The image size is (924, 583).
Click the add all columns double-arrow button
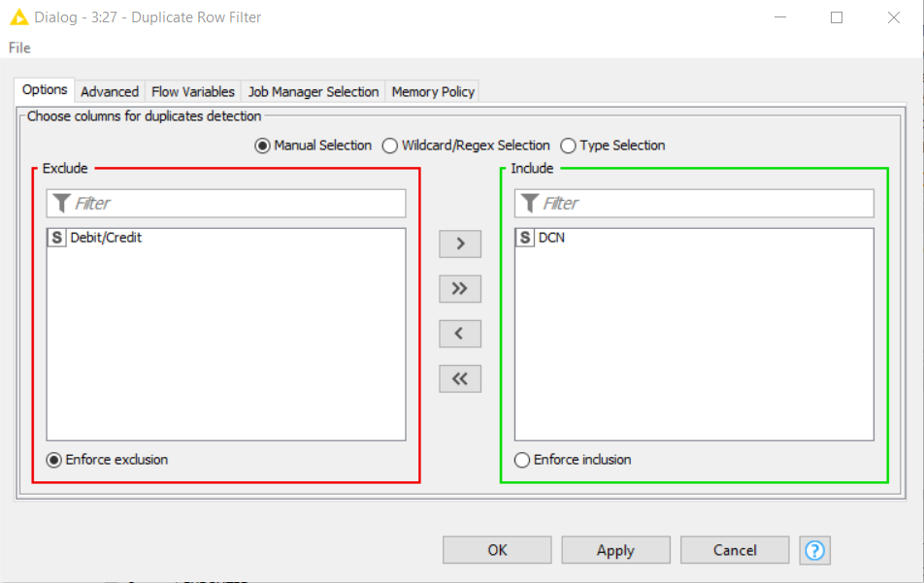click(460, 288)
